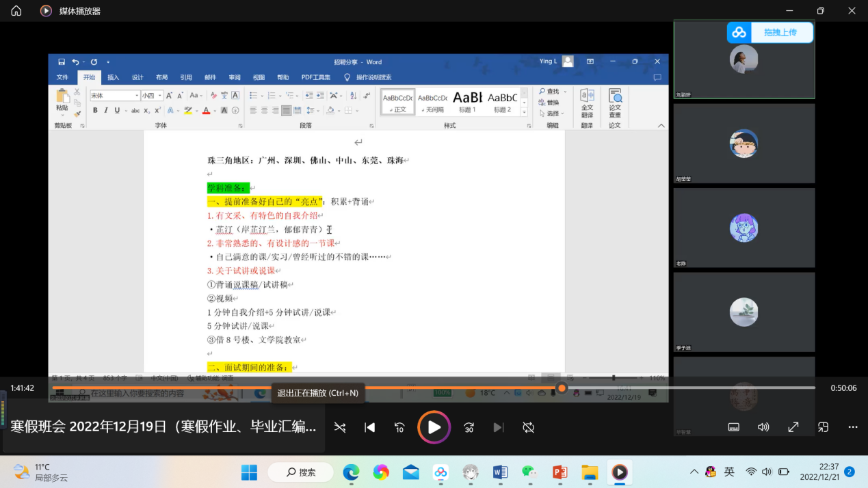Switch to mini player view
Image resolution: width=868 pixels, height=488 pixels.
(x=823, y=427)
